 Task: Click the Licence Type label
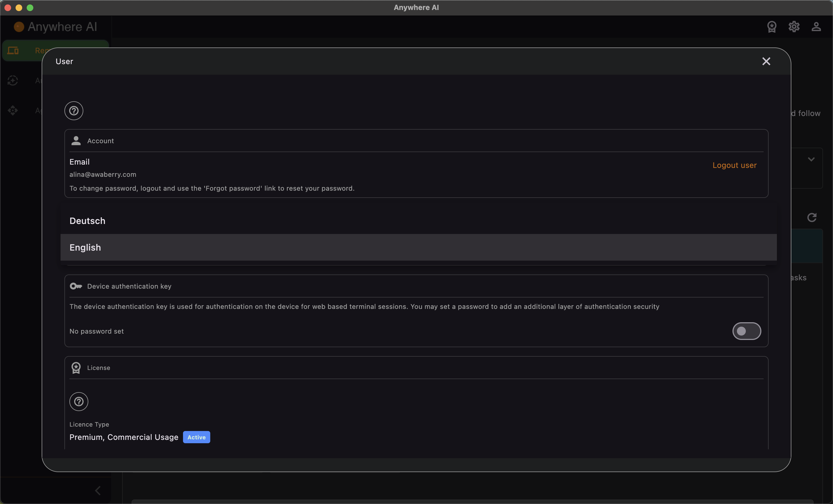click(89, 424)
